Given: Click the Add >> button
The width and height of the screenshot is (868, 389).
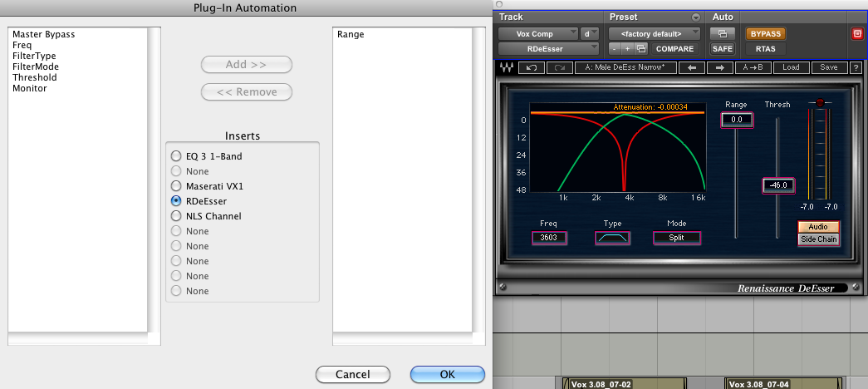Looking at the screenshot, I should pyautogui.click(x=247, y=64).
